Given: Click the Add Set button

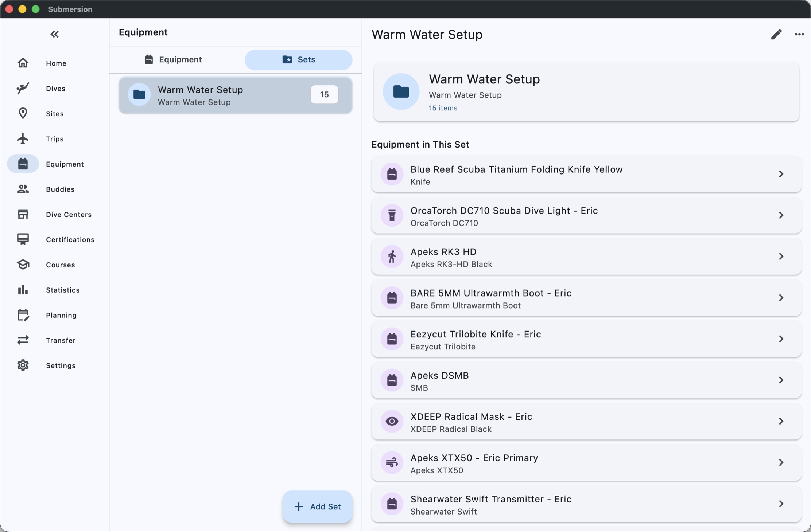Looking at the screenshot, I should pos(318,506).
